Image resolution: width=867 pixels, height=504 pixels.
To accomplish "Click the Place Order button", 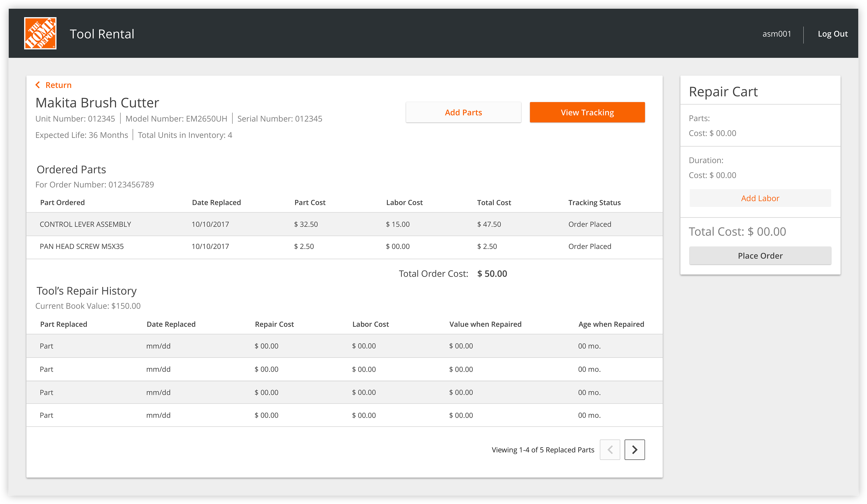I will 760,256.
